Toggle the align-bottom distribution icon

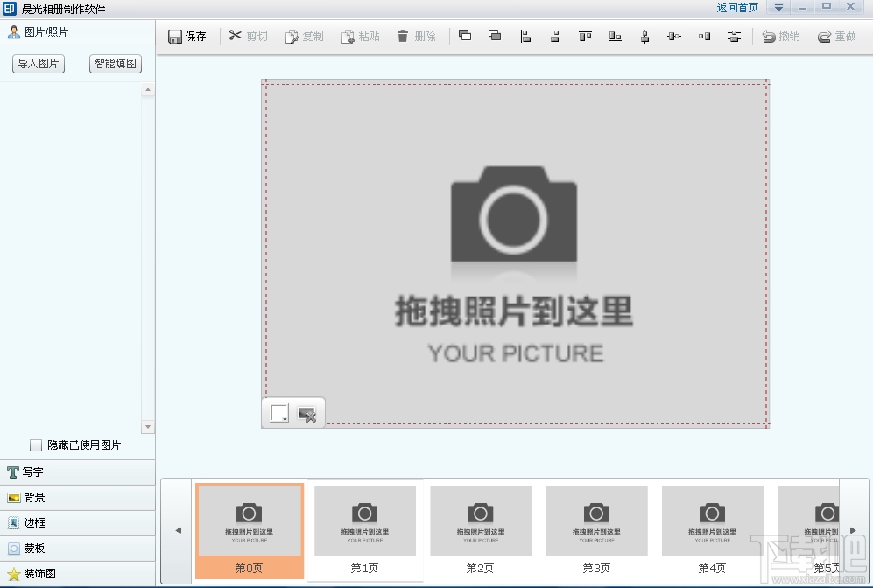point(615,36)
